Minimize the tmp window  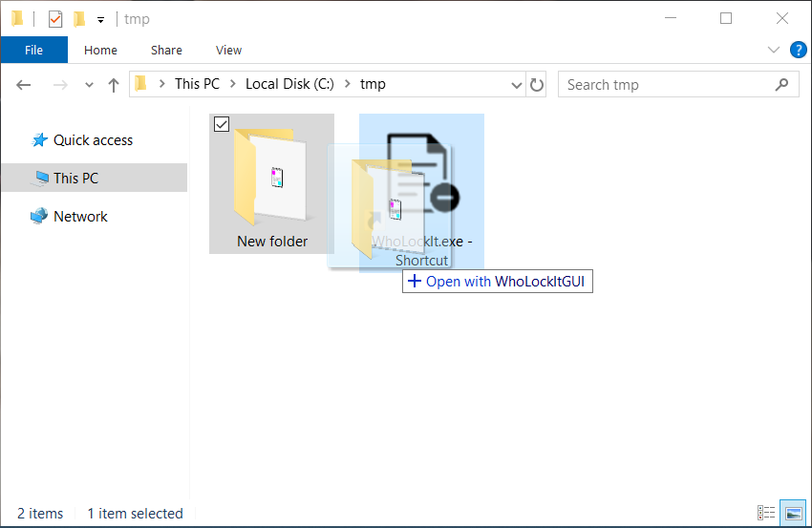(671, 19)
